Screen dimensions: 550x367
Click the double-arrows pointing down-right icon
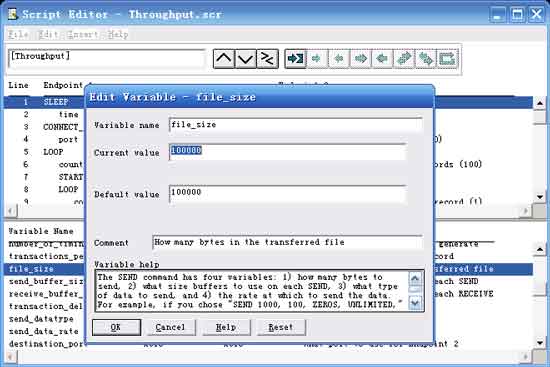click(x=425, y=58)
